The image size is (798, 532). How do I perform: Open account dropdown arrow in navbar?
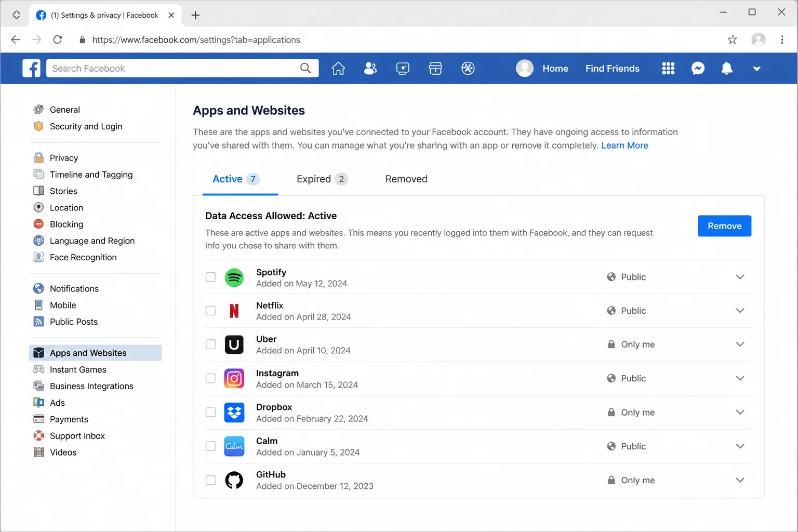click(756, 69)
